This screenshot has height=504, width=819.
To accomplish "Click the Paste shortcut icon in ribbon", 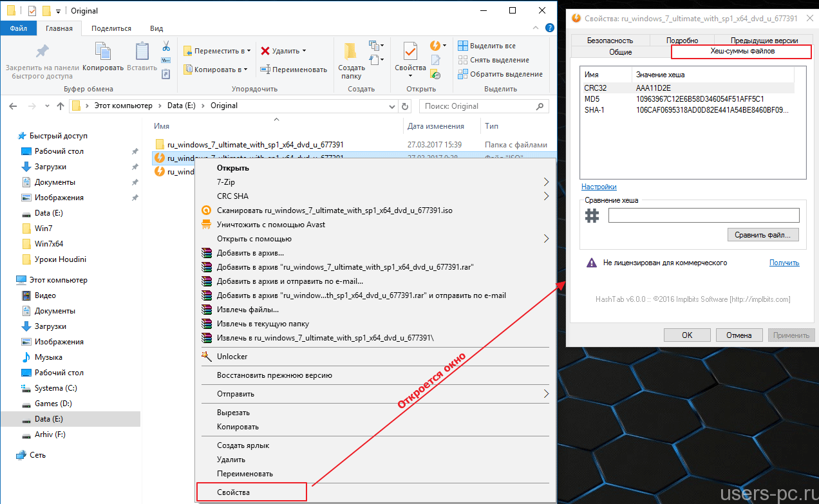I will click(165, 74).
